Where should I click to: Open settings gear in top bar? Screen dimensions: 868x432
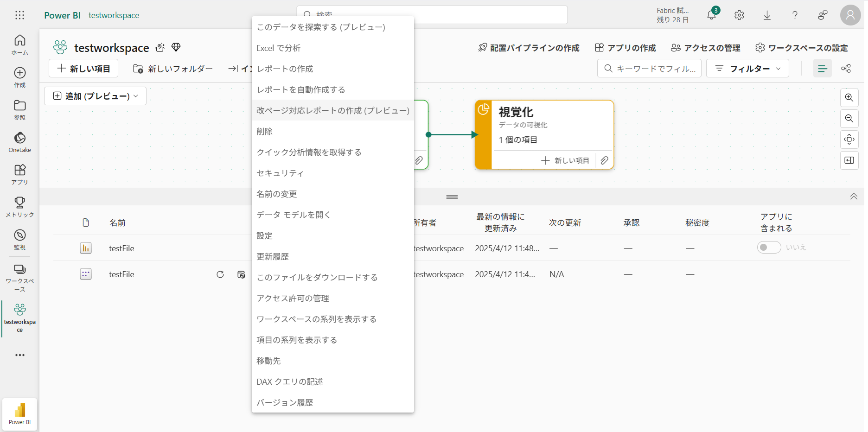739,15
